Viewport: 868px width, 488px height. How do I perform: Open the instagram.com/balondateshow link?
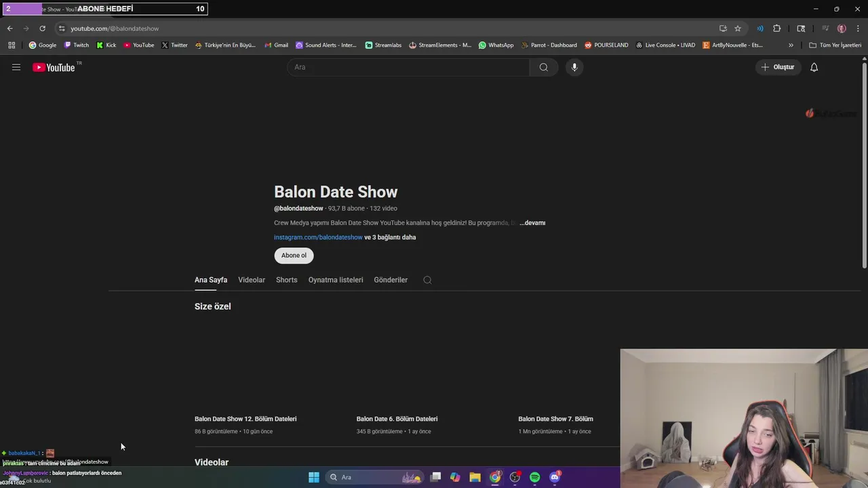pyautogui.click(x=318, y=237)
